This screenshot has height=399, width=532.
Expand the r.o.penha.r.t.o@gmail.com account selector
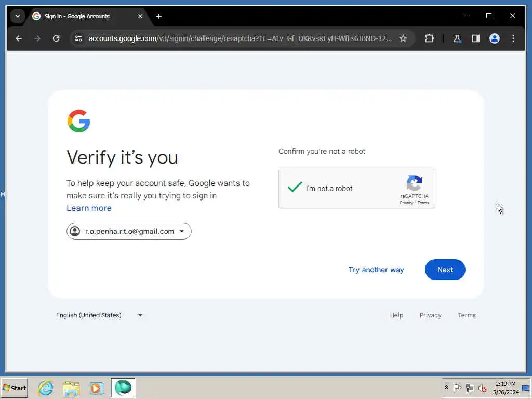click(x=129, y=231)
